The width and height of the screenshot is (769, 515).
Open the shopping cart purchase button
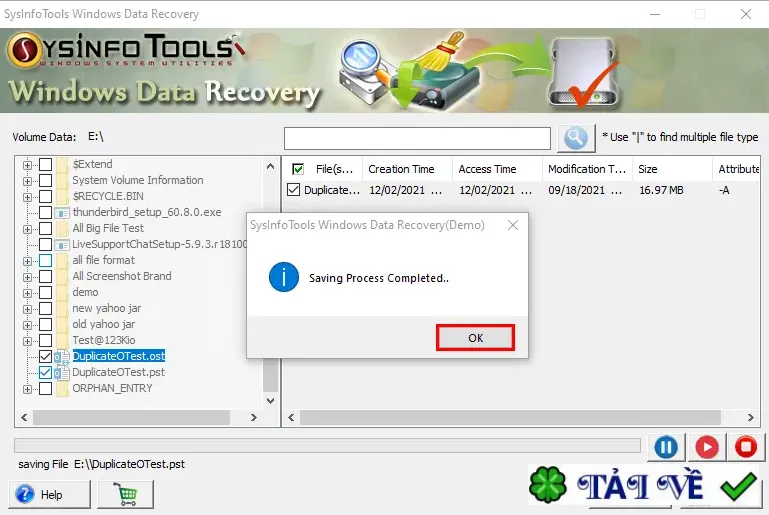point(126,494)
